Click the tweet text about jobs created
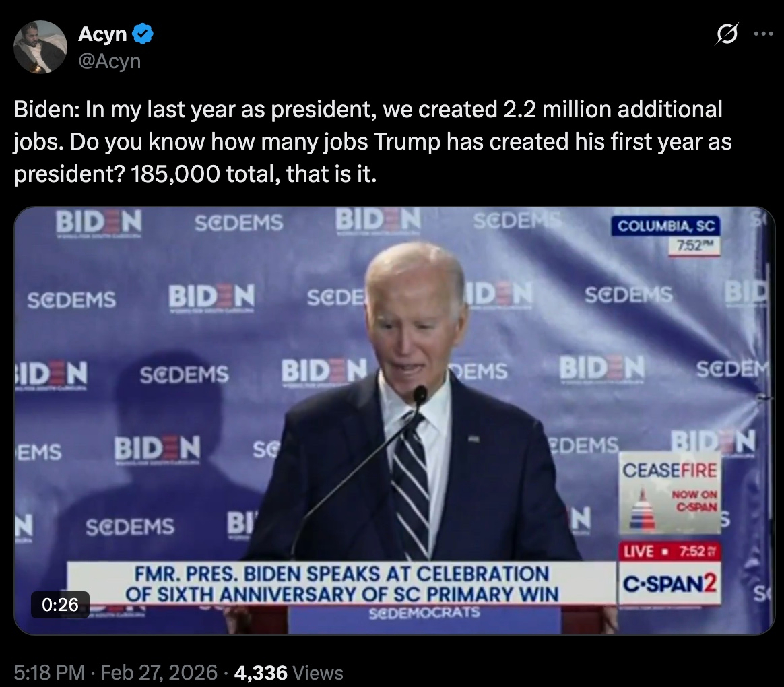This screenshot has width=784, height=687. (372, 141)
